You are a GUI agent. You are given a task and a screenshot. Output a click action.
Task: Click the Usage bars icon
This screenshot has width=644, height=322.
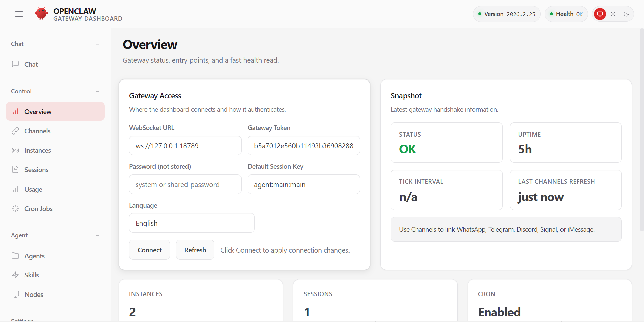(x=15, y=189)
